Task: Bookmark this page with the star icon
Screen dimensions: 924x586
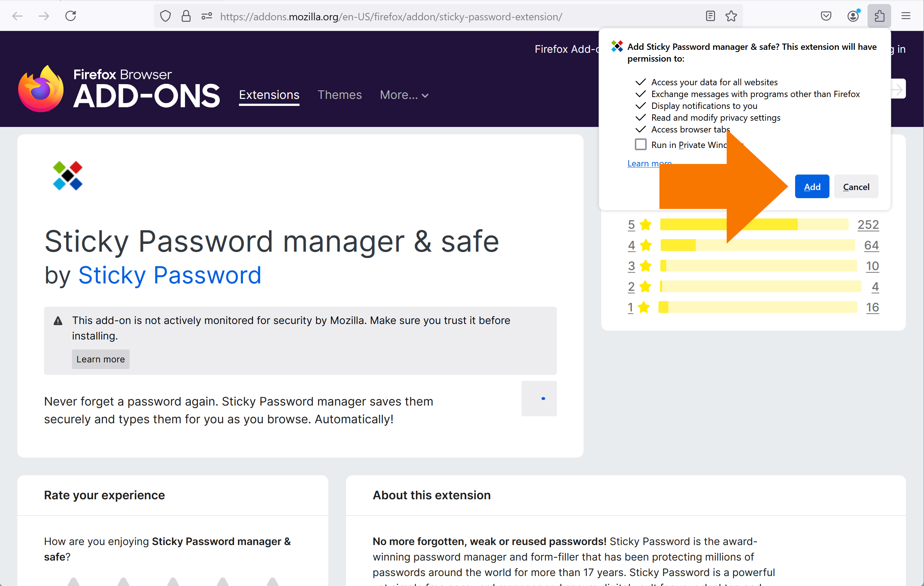Action: (x=731, y=16)
